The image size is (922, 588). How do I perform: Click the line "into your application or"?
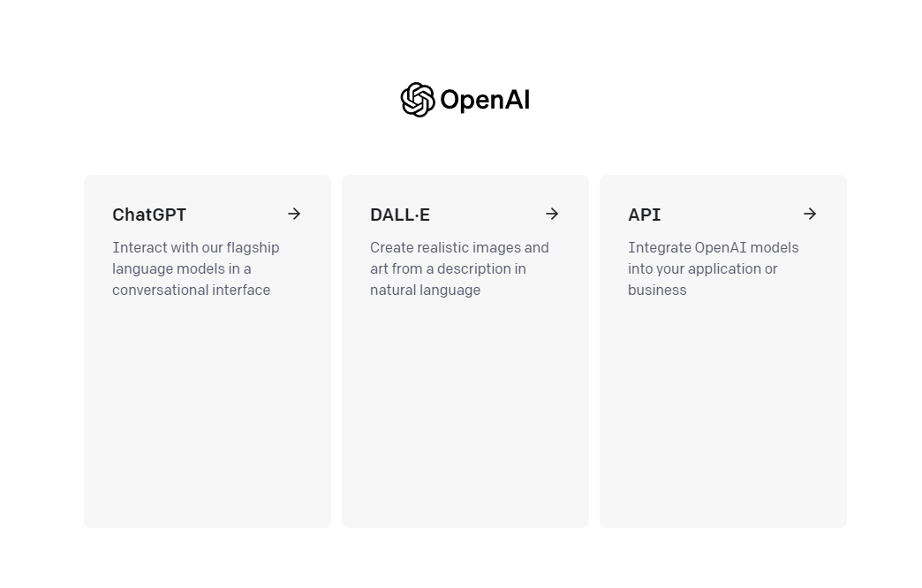click(x=702, y=268)
